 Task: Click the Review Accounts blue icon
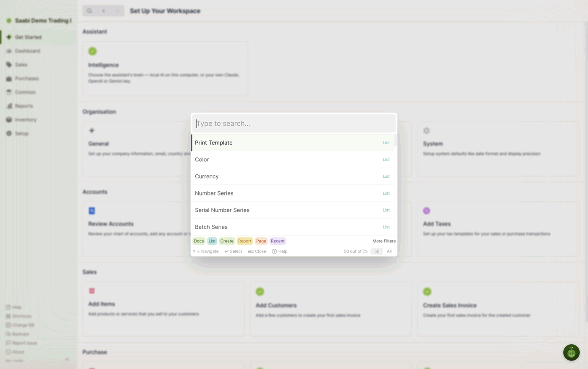point(92,211)
